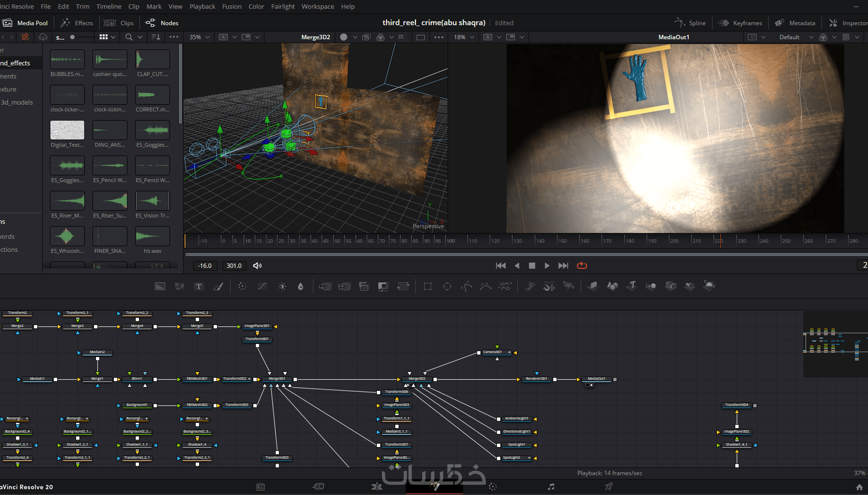
Task: Open the Fusion menu
Action: point(232,7)
